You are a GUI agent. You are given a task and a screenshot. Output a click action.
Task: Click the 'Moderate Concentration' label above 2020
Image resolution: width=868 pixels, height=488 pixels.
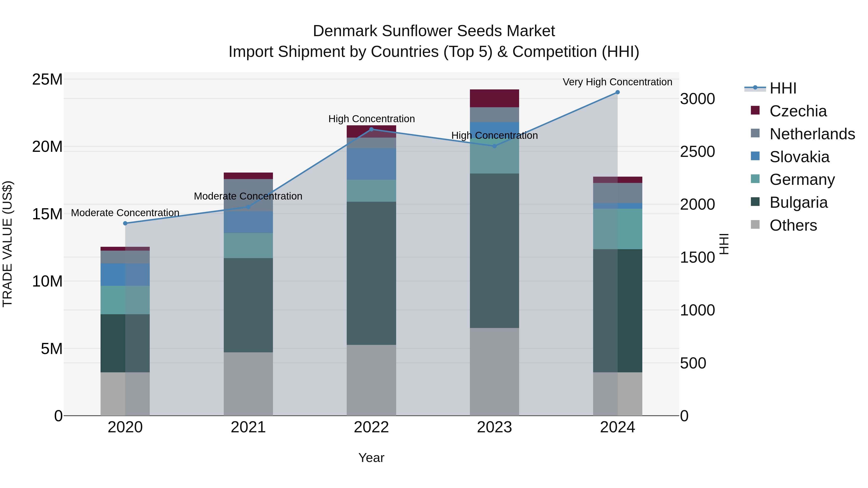[x=125, y=213]
